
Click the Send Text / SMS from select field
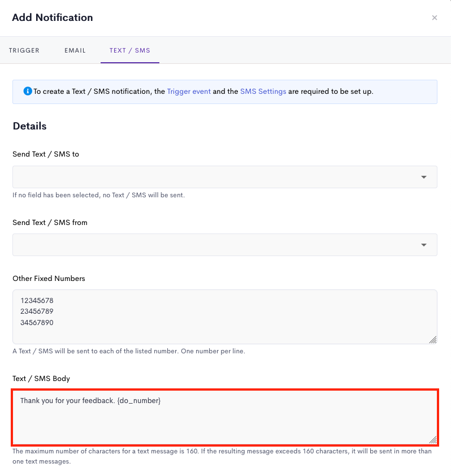point(225,245)
